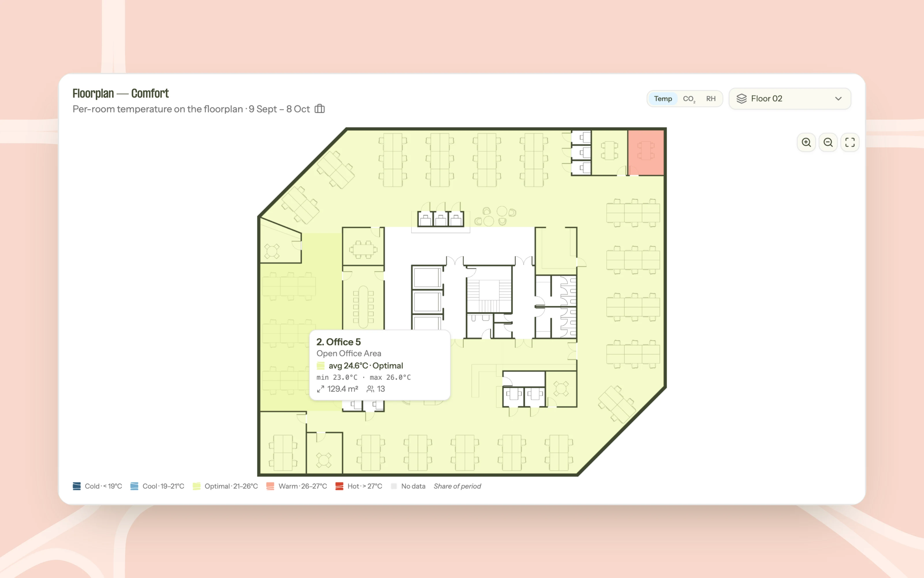Click the 'Hot · >27°C' legend label
Image resolution: width=924 pixels, height=578 pixels.
click(x=365, y=486)
